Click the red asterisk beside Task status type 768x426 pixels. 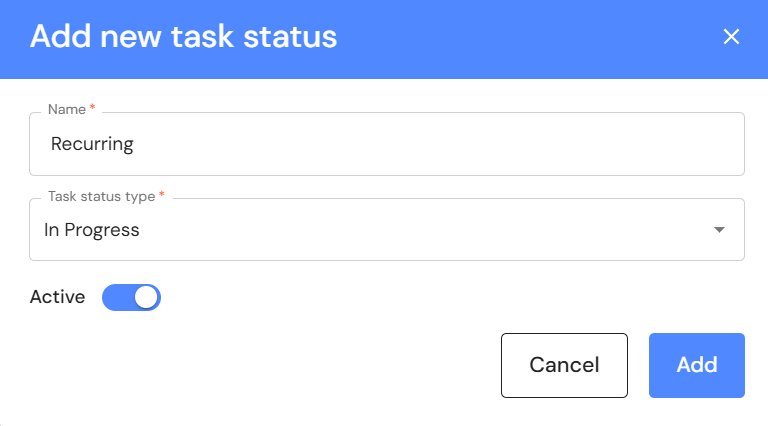click(x=162, y=195)
